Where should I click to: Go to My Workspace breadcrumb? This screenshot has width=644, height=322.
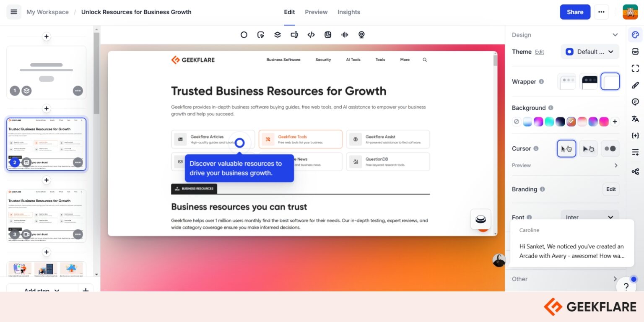coord(47,12)
